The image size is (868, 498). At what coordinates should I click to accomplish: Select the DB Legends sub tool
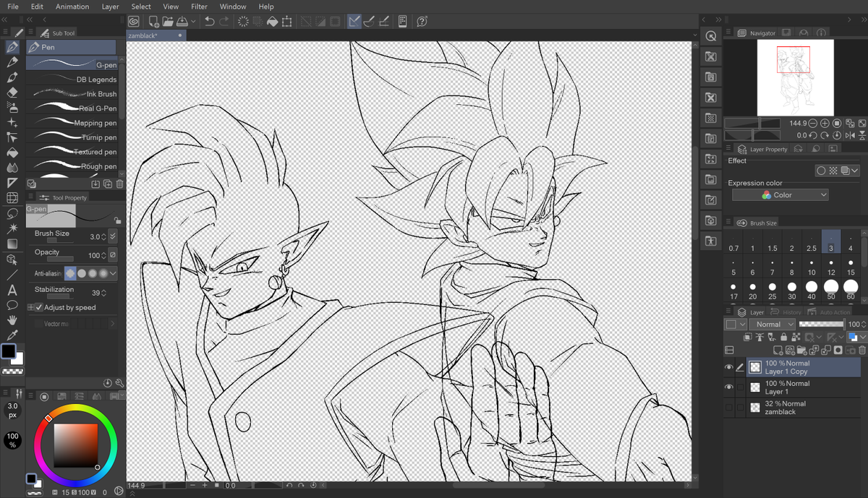(72, 80)
